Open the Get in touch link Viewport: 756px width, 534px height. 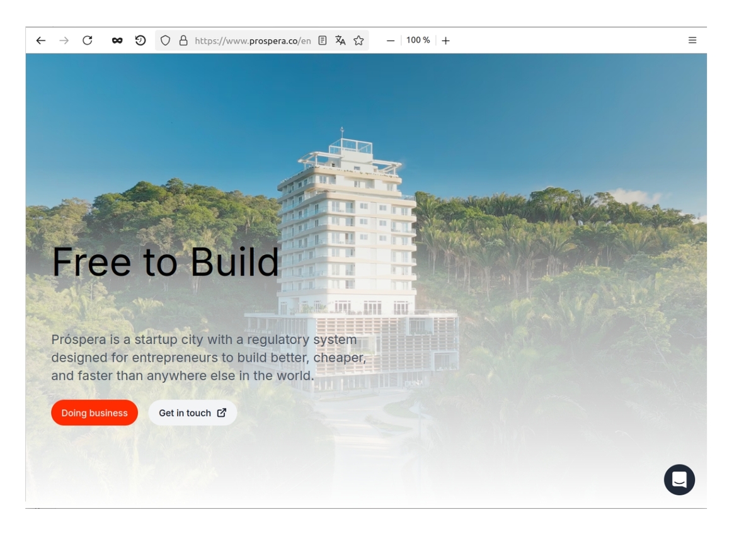pos(193,413)
